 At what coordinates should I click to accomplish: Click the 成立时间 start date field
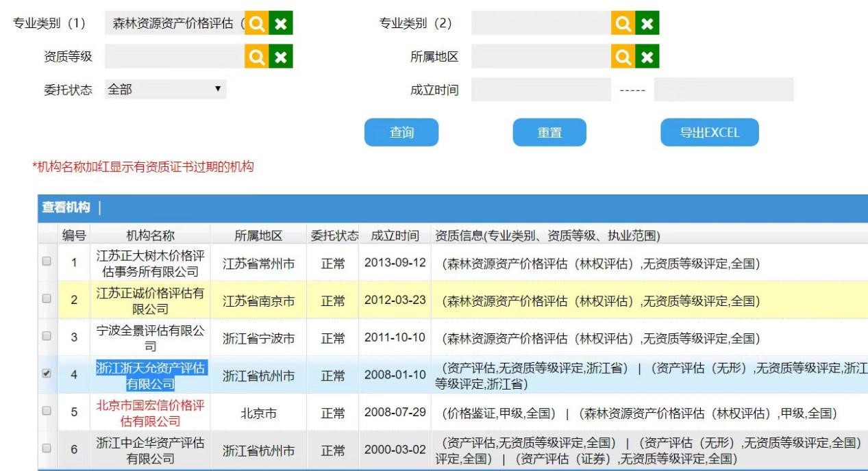point(541,90)
